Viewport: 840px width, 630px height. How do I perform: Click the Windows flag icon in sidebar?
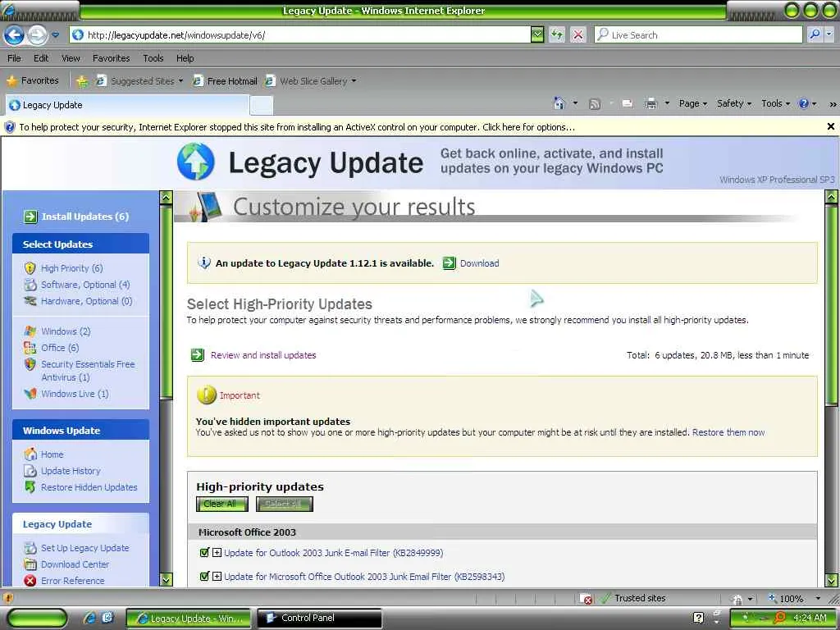(x=30, y=331)
